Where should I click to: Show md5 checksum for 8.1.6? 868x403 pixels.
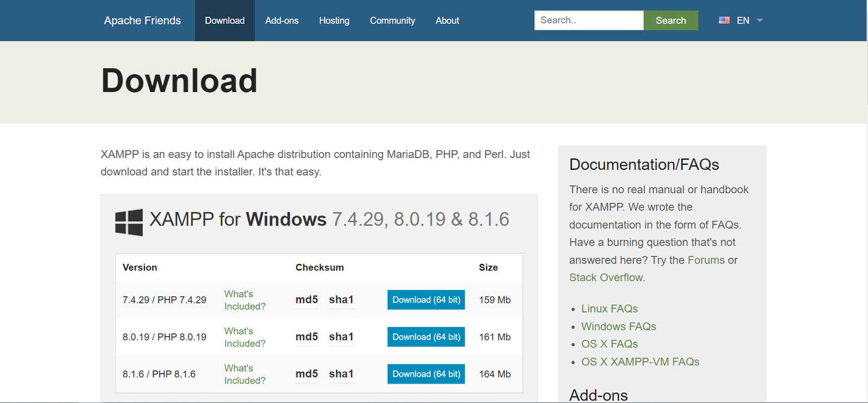click(307, 374)
